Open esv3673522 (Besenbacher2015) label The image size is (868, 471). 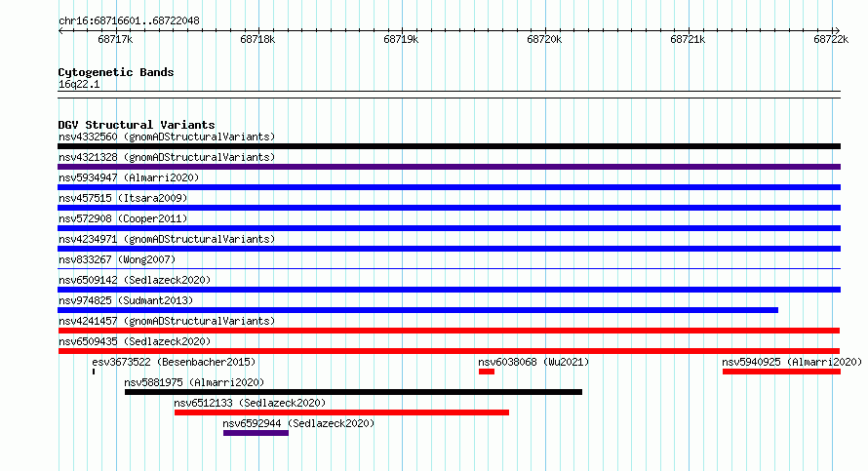coord(174,362)
